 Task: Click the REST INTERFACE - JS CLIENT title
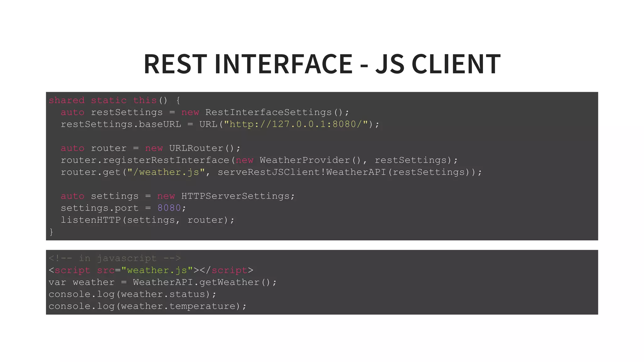322,64
